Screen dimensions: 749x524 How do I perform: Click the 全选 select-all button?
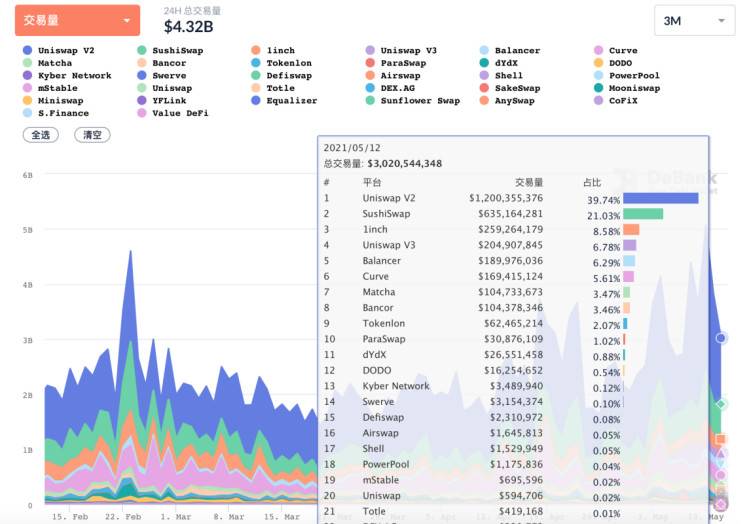(41, 135)
